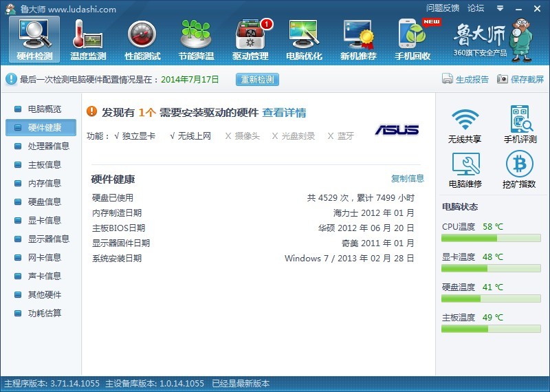Click the ASUS brand logo

397,129
